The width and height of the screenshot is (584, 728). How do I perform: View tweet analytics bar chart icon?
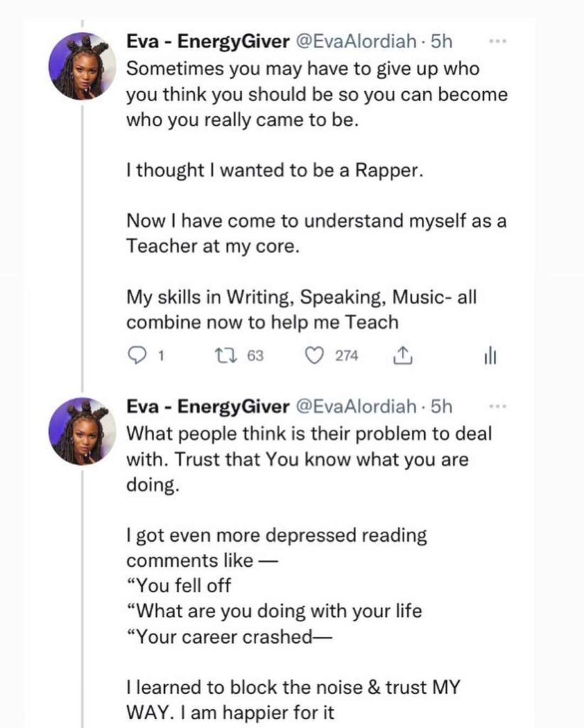click(x=490, y=356)
